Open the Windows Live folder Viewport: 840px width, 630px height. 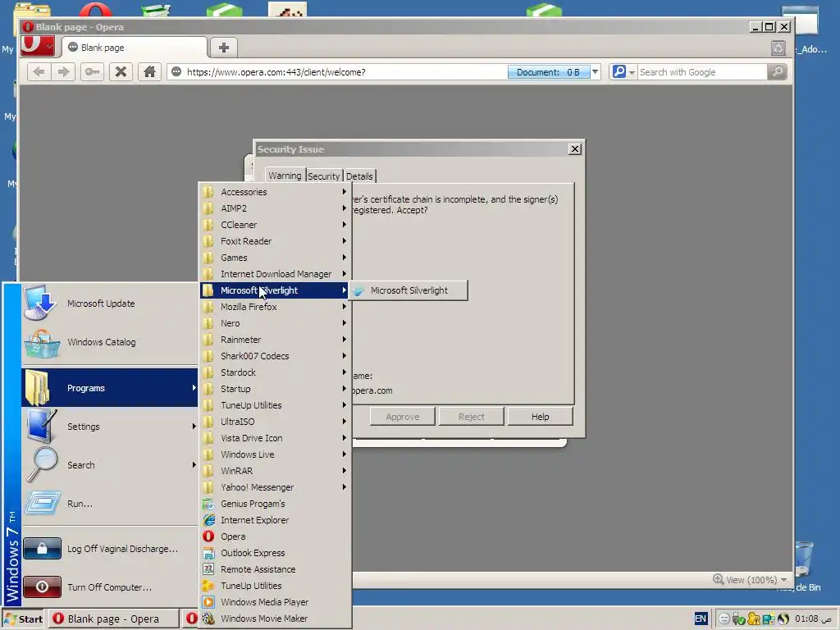click(276, 454)
